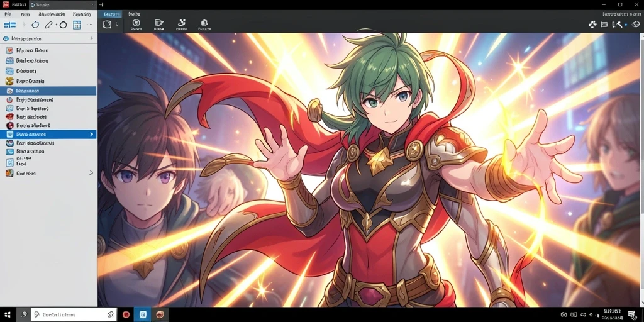Click the circle shape tool icon
Screen dimensions: 644x322
64,25
